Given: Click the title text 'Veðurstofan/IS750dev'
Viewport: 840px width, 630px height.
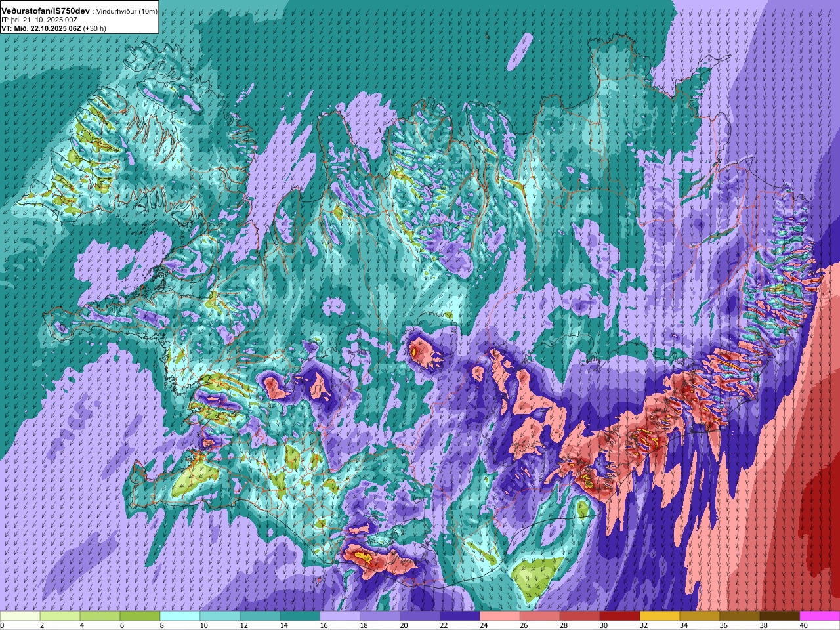Looking at the screenshot, I should point(46,11).
